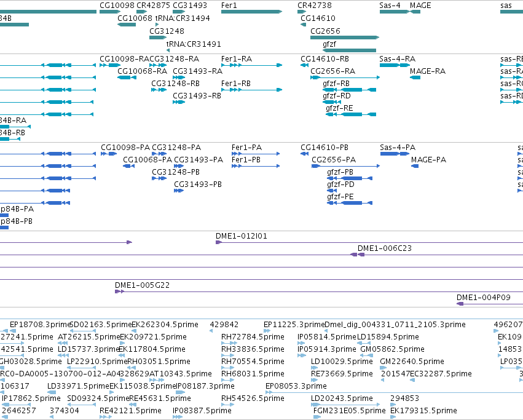
Task: Select transcript gfzf-RE label
Action: 339,108
